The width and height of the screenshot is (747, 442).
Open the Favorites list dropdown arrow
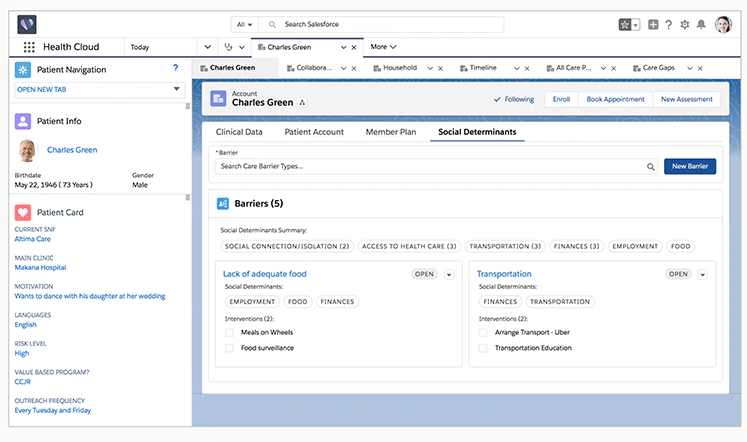coord(636,25)
